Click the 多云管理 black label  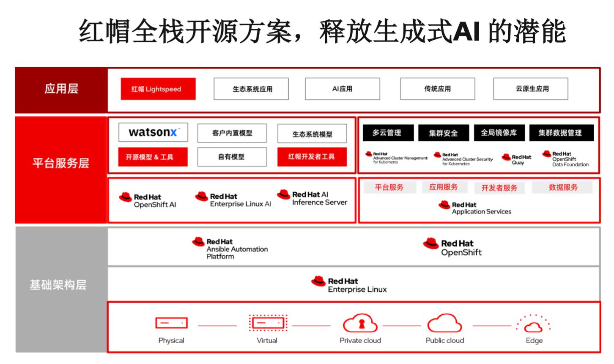pos(387,133)
